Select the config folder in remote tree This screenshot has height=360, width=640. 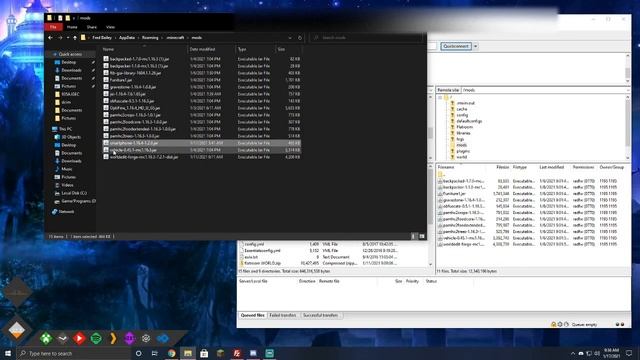coord(462,115)
